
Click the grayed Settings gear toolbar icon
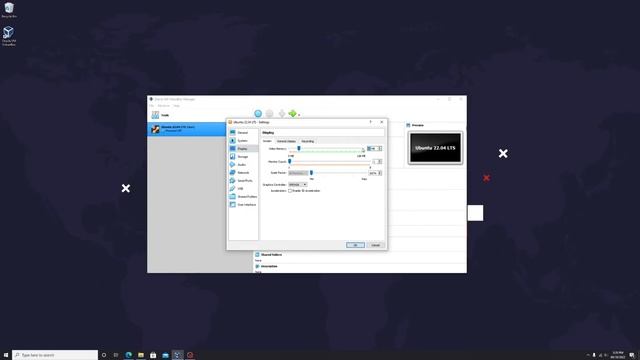point(269,113)
